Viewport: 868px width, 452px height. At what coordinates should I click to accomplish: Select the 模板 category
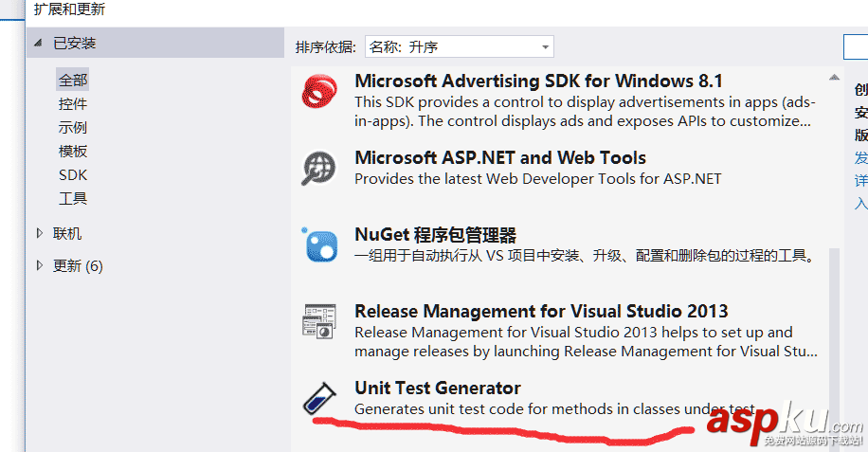click(72, 152)
